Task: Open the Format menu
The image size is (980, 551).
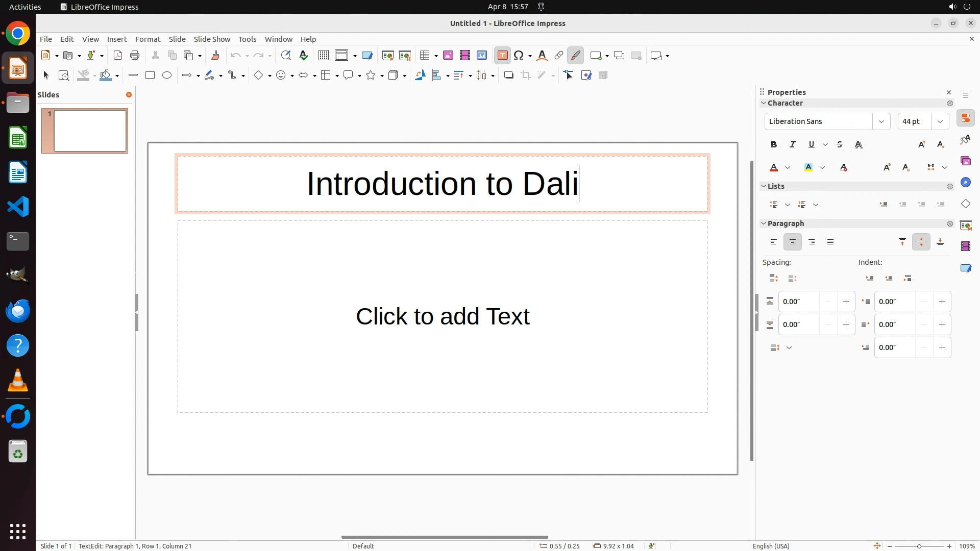Action: coord(148,39)
